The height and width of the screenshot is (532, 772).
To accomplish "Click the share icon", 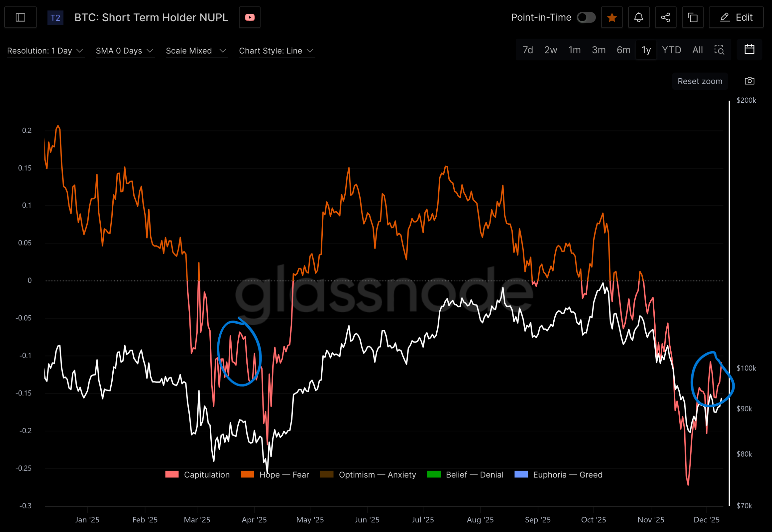I will coord(666,17).
